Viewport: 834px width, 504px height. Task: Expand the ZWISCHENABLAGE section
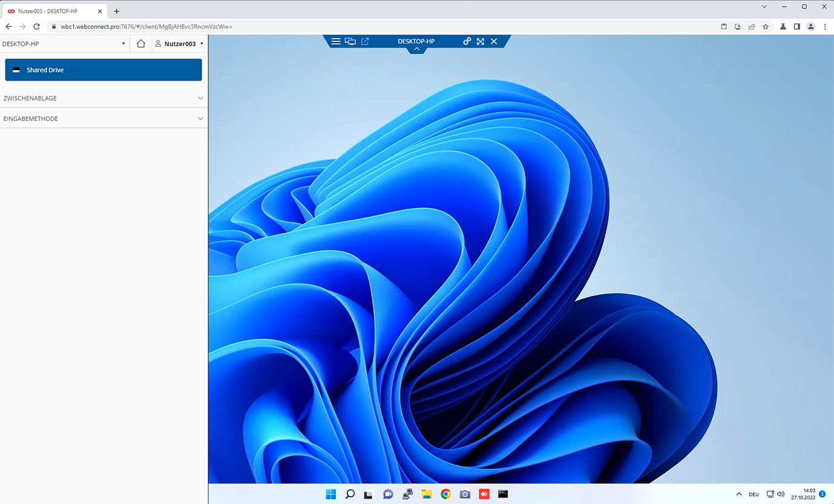[103, 97]
